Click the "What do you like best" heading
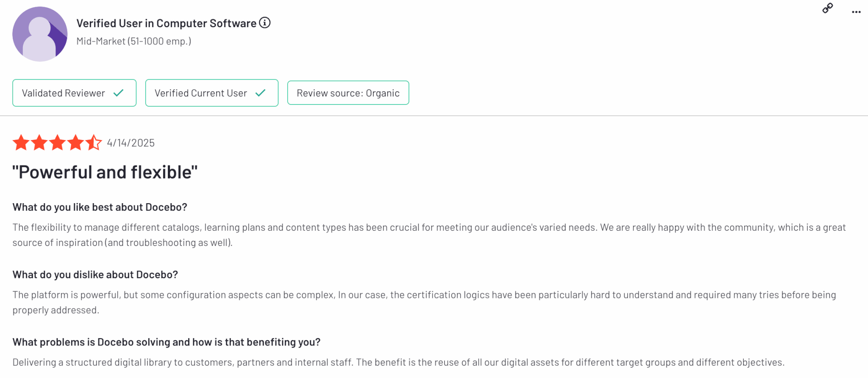This screenshot has height=378, width=868. click(x=100, y=207)
